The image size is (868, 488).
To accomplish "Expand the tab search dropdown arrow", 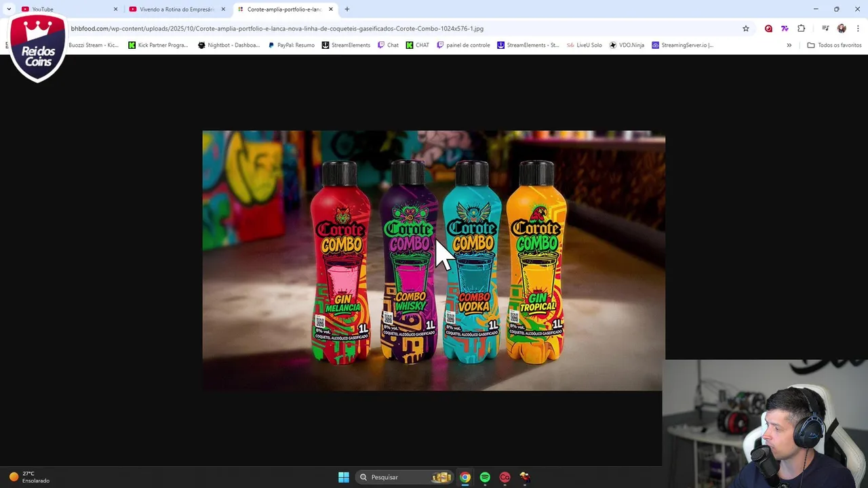I will pyautogui.click(x=8, y=9).
